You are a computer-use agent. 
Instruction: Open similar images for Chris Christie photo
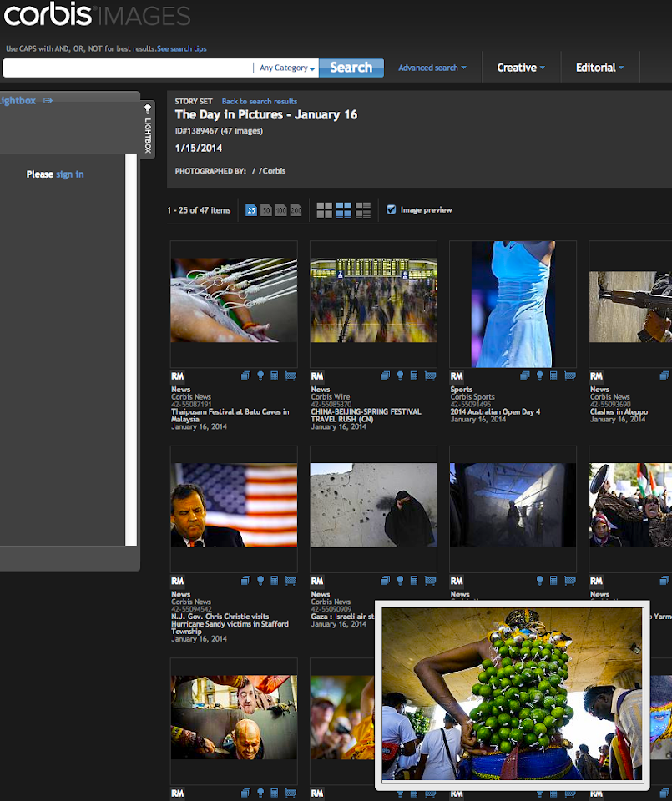coord(245,581)
